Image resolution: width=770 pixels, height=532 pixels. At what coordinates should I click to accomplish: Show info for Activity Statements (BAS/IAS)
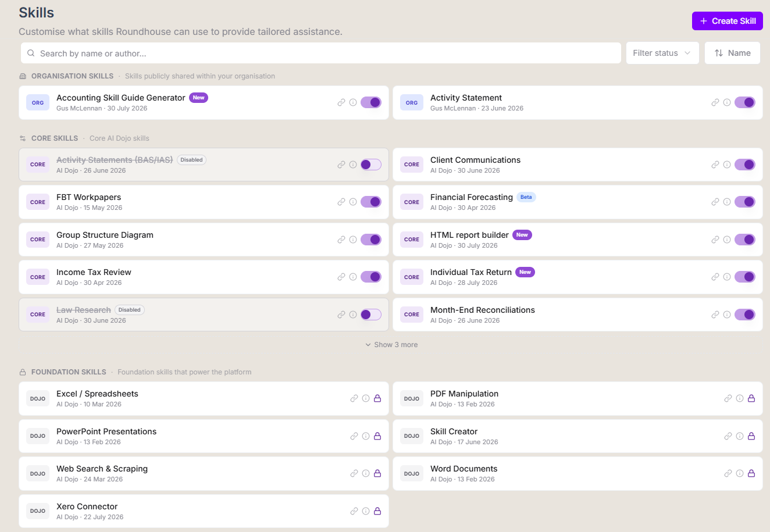(353, 165)
